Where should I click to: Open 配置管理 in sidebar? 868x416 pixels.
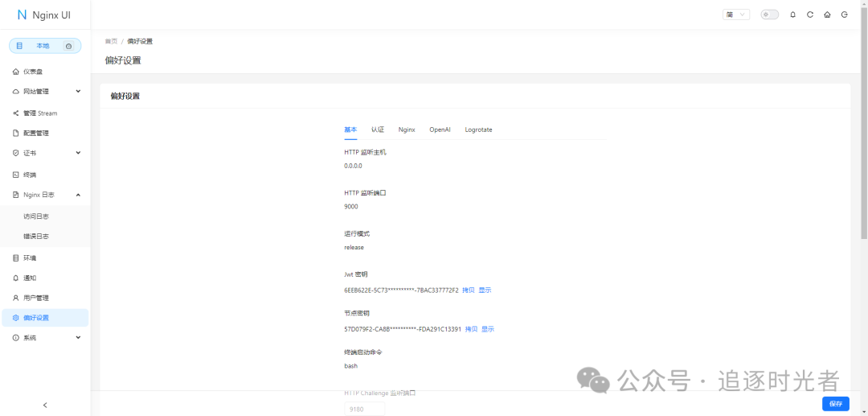[45, 133]
